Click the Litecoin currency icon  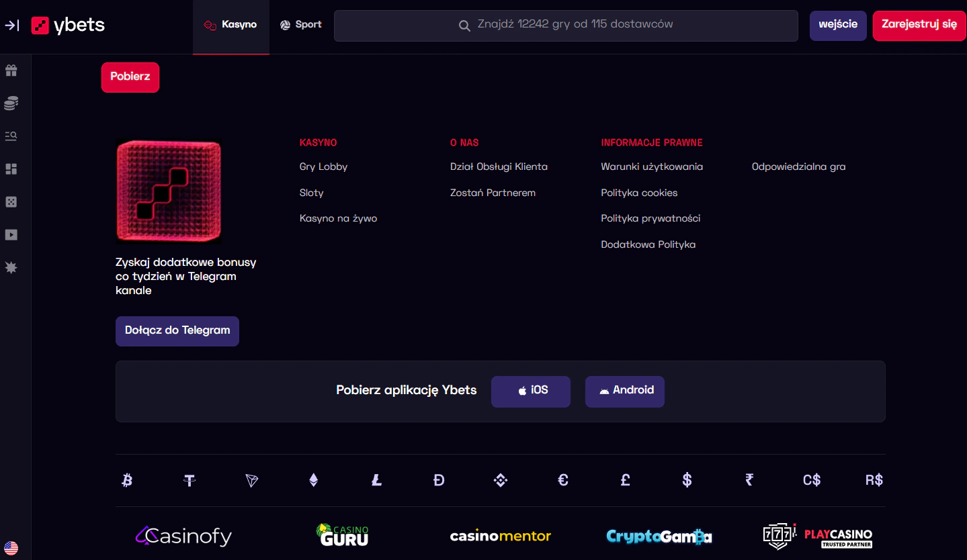click(x=376, y=480)
